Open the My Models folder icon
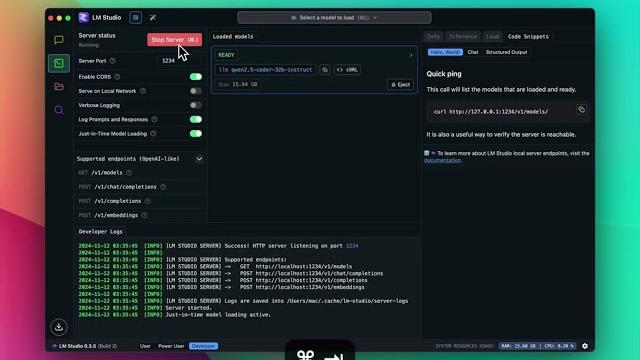 (59, 87)
